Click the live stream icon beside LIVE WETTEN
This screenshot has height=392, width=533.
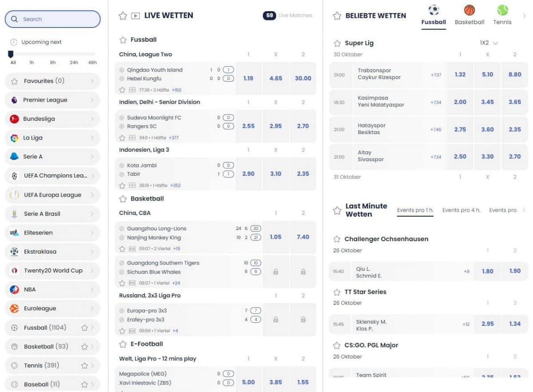tap(135, 16)
